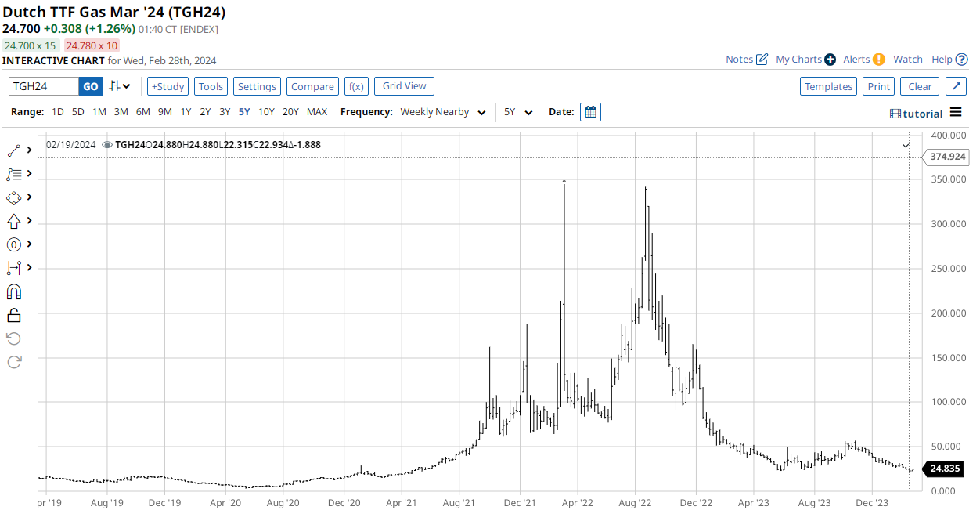The height and width of the screenshot is (521, 980).
Task: Open the Alerts link
Action: click(x=856, y=60)
